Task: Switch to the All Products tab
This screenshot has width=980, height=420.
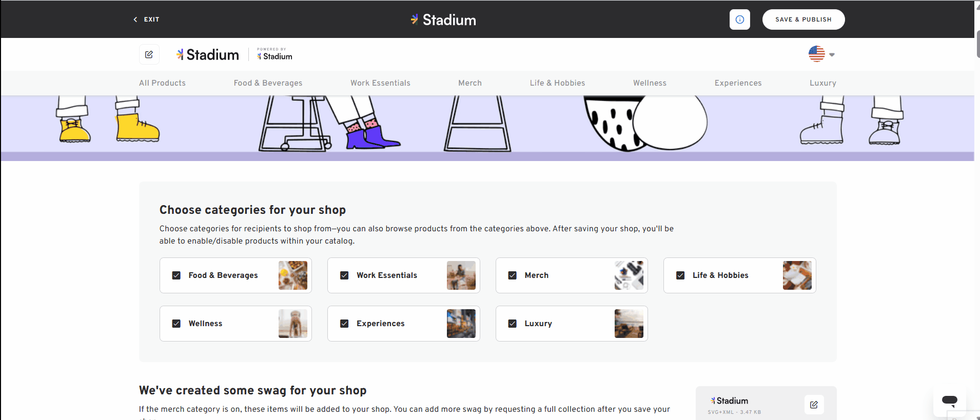Action: pos(162,83)
